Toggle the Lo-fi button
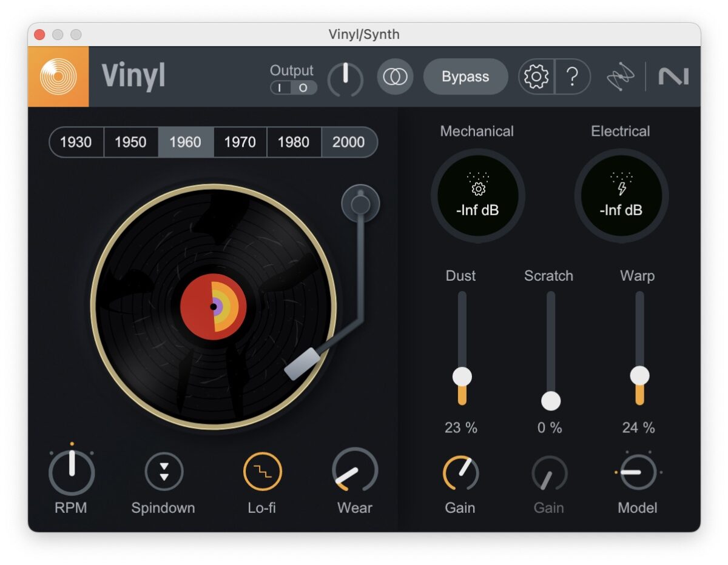Image resolution: width=728 pixels, height=565 pixels. [262, 472]
